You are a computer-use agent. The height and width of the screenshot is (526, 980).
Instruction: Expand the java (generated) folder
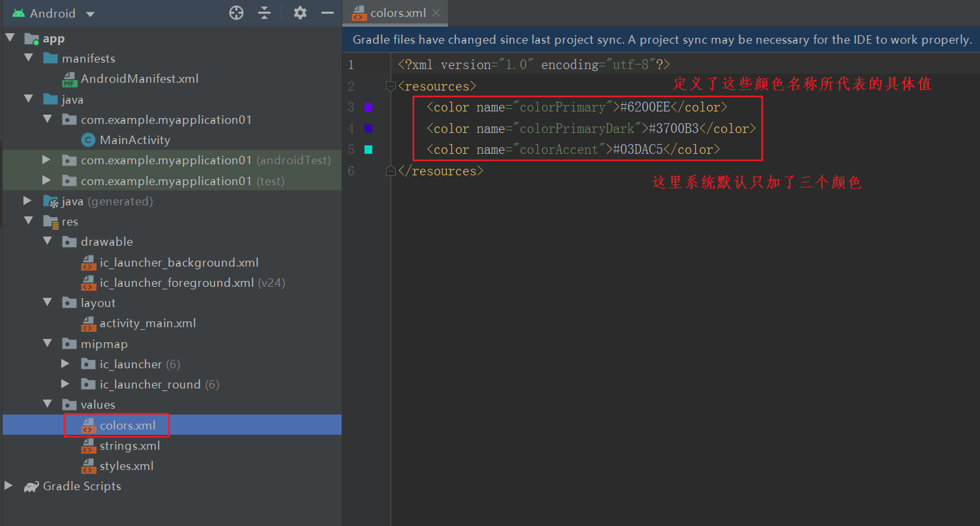[x=28, y=201]
